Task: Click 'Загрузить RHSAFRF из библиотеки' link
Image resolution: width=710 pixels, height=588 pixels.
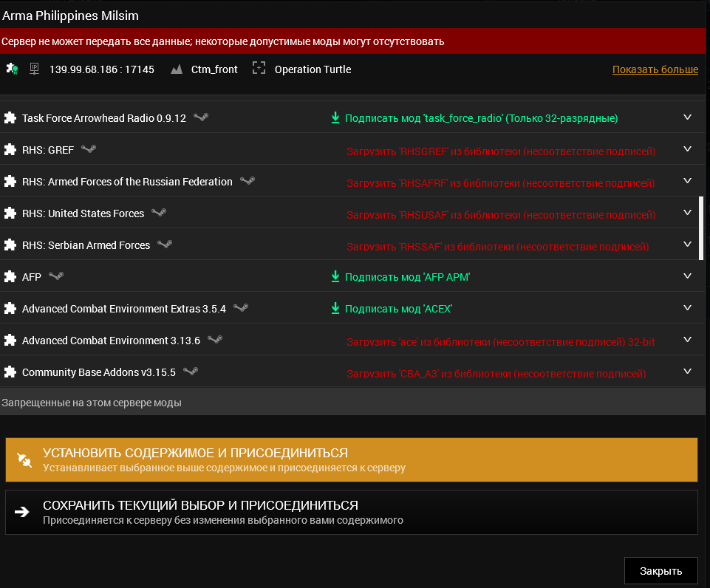Action: click(500, 183)
